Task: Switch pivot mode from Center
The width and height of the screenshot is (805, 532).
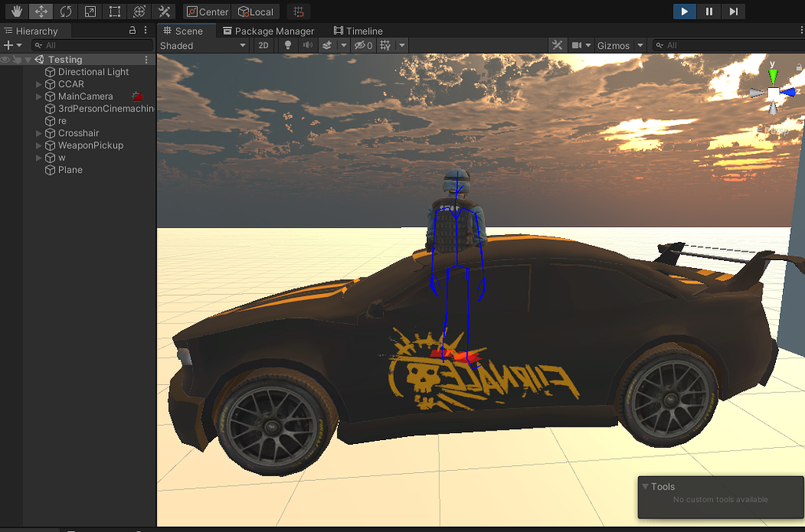Action: point(208,11)
